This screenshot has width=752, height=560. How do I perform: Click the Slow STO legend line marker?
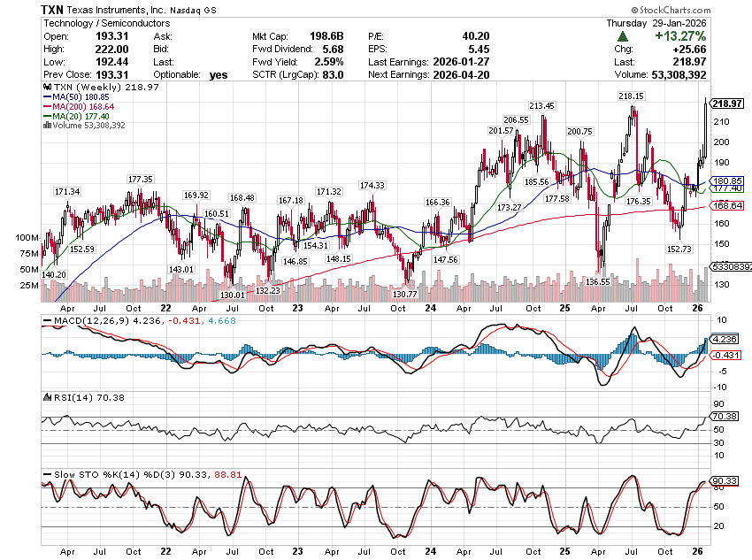pos(48,475)
